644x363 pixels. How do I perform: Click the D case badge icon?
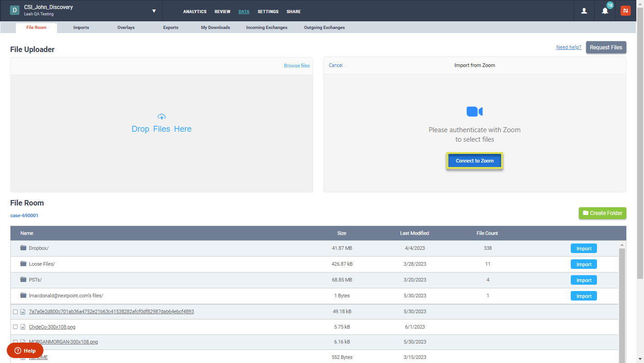click(x=14, y=10)
